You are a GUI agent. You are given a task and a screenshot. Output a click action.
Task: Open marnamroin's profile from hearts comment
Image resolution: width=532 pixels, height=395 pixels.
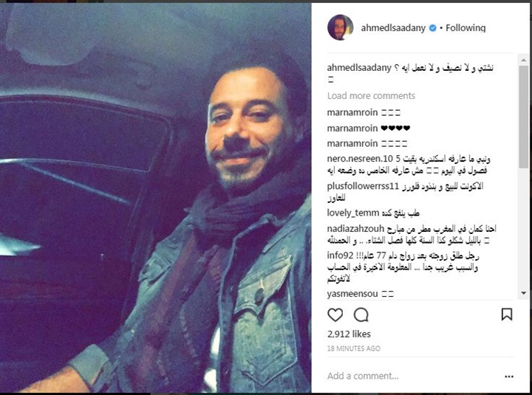click(352, 128)
